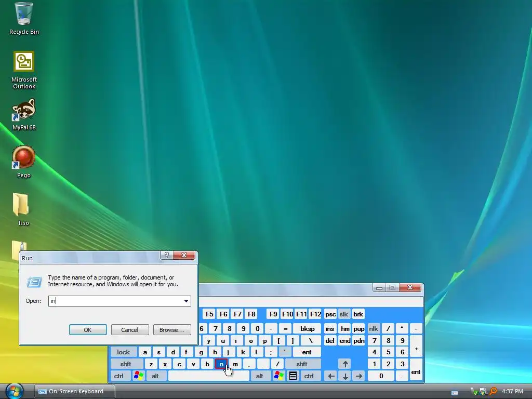Click the bksp key
Viewport: 532px width, 399px height.
tap(308, 328)
